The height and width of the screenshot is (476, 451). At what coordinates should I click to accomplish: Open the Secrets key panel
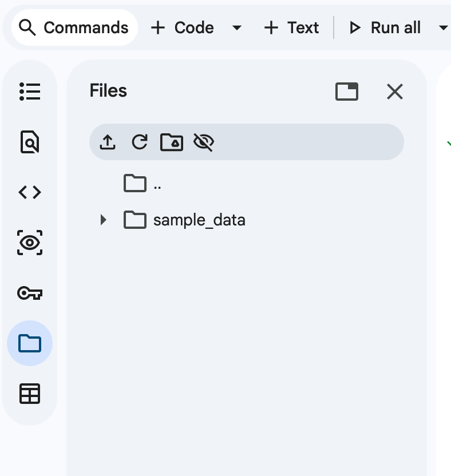tap(30, 293)
